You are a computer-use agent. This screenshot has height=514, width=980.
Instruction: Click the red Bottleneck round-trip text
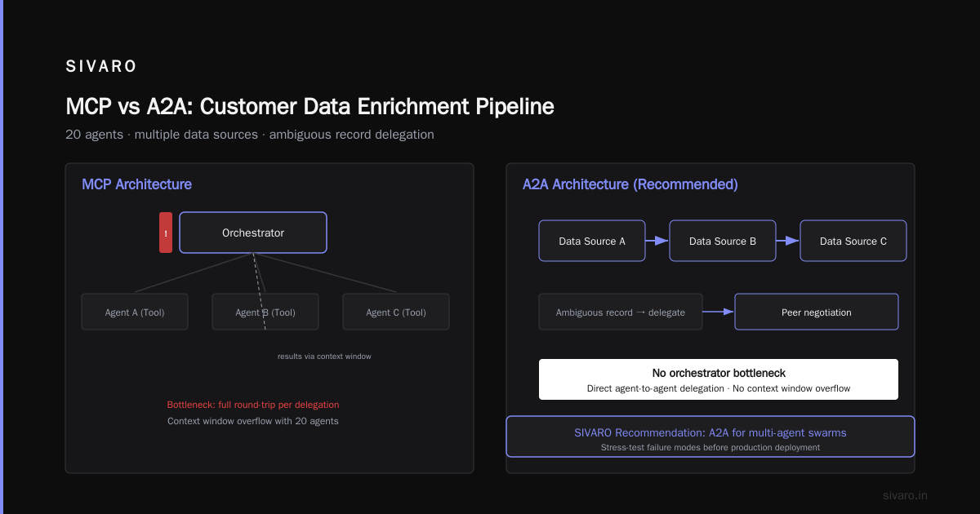point(253,405)
